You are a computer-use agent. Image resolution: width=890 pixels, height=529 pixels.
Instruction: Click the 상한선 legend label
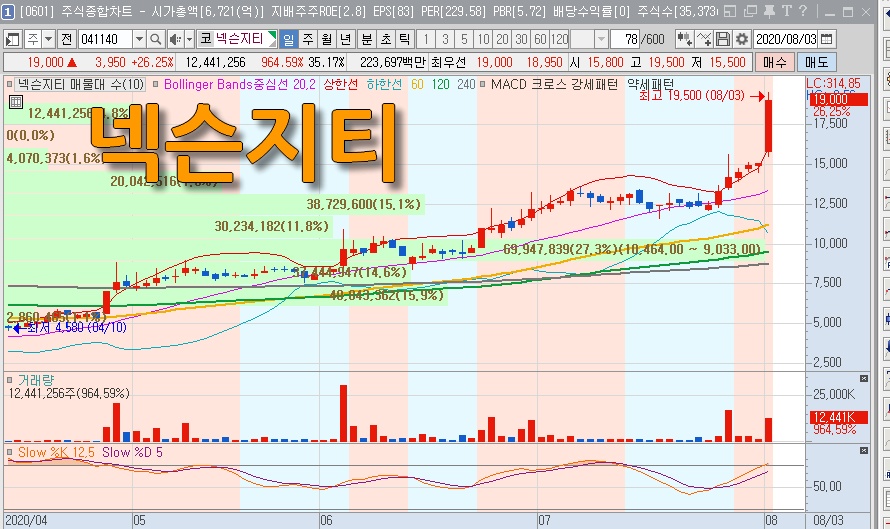click(x=341, y=85)
